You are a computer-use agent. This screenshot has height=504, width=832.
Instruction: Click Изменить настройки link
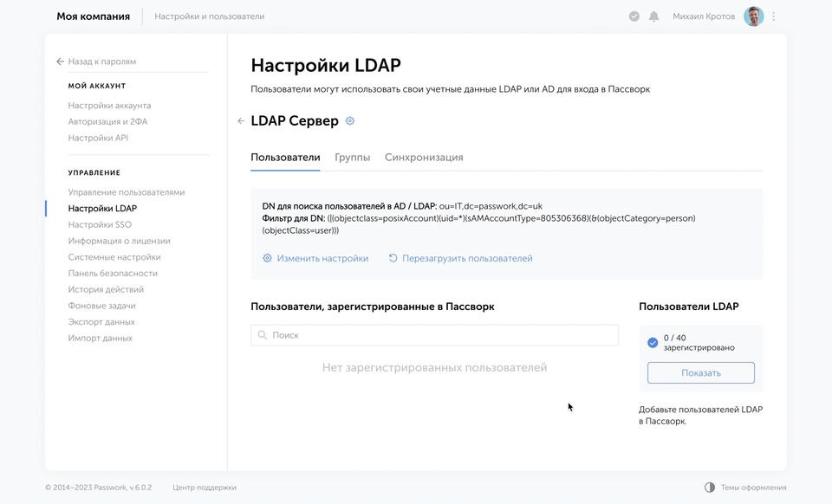pos(322,258)
